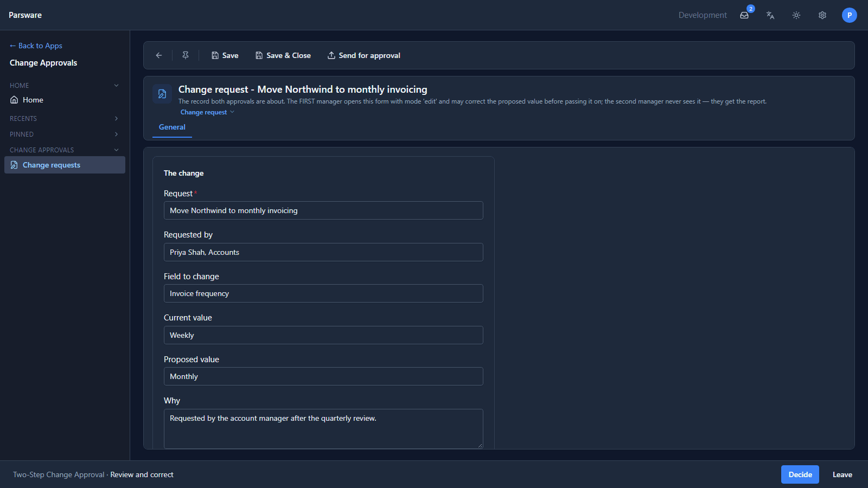The image size is (868, 488).
Task: Click the Save button
Action: coord(225,55)
